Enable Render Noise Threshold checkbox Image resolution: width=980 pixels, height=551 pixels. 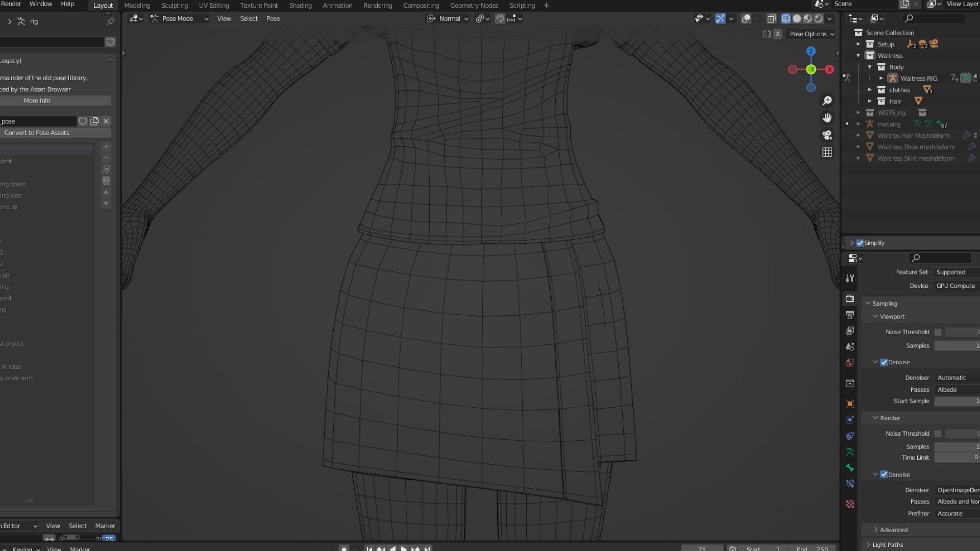938,434
